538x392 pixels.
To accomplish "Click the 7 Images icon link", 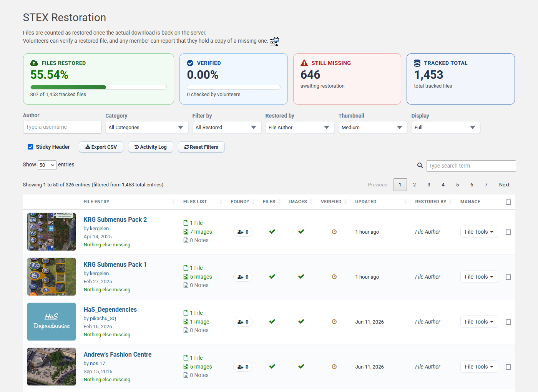I will tap(186, 232).
